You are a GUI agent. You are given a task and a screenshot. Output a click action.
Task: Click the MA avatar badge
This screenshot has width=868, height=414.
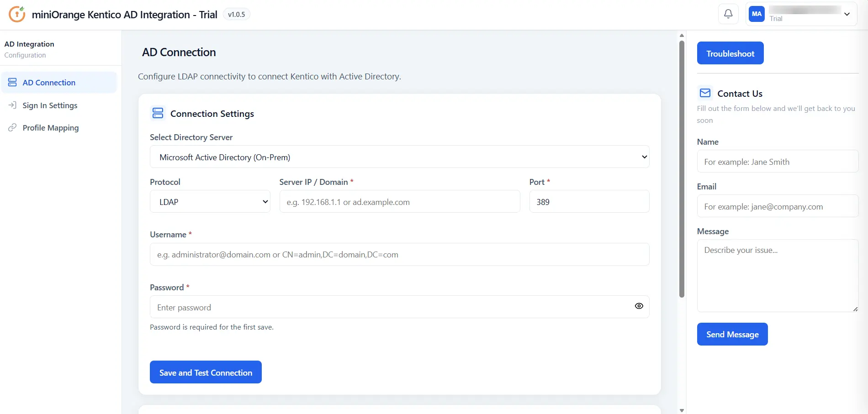pos(757,14)
